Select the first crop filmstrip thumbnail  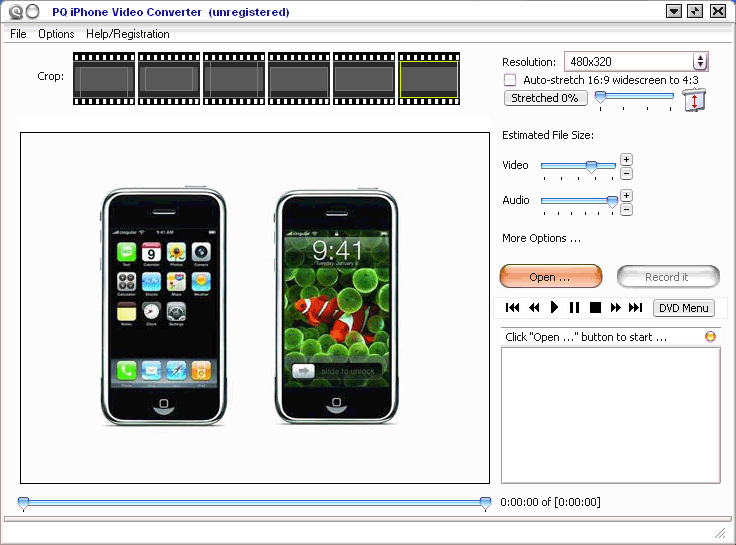pos(103,79)
